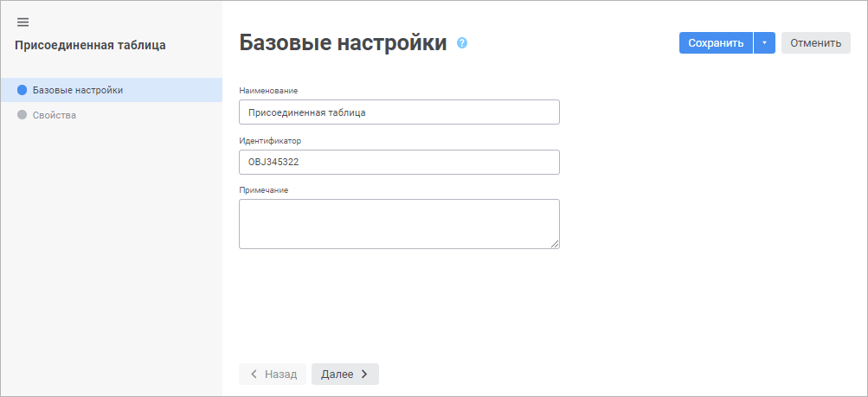Screen dimensions: 868x397
Task: Click the right chevron in Далее
Action: [x=364, y=374]
